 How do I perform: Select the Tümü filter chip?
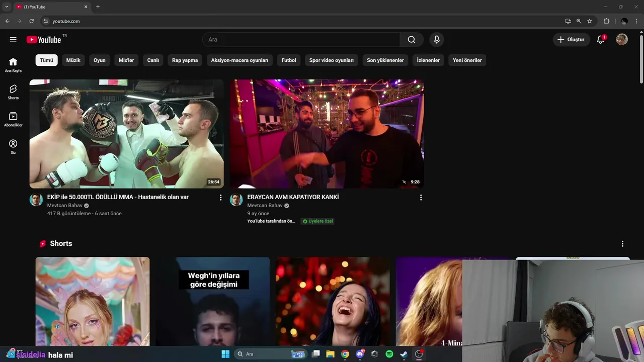[46, 60]
